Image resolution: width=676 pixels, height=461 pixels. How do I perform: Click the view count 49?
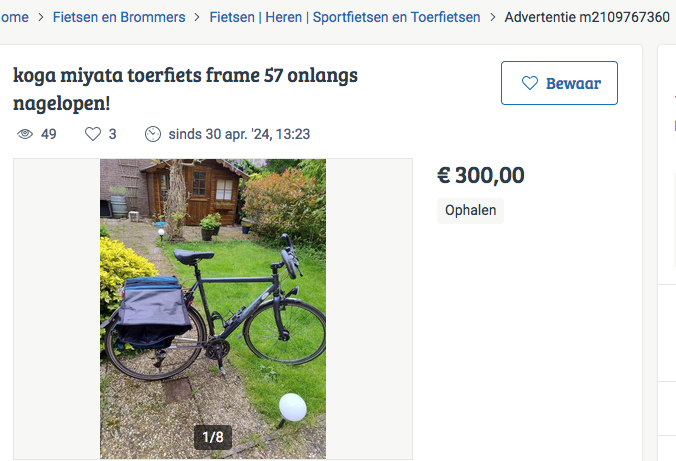point(48,134)
